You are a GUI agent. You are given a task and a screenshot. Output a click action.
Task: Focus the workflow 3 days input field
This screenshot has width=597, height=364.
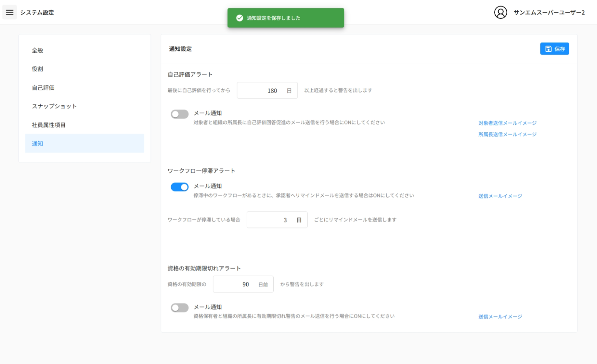pos(277,220)
